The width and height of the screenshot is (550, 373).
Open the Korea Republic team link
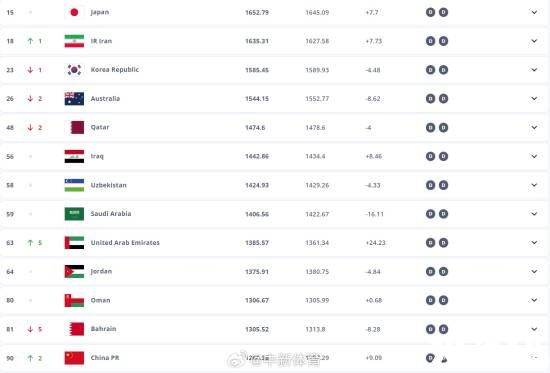coord(115,69)
